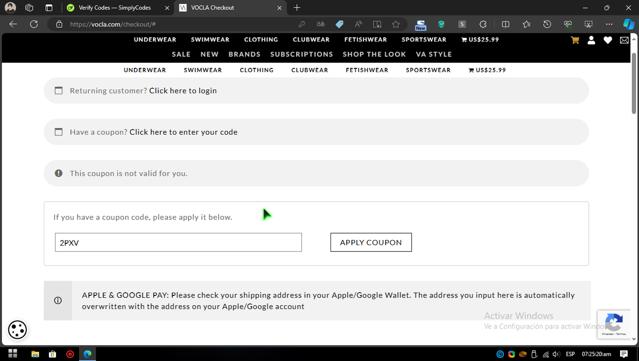
Task: Open the tab actions menu icon
Action: tap(49, 7)
